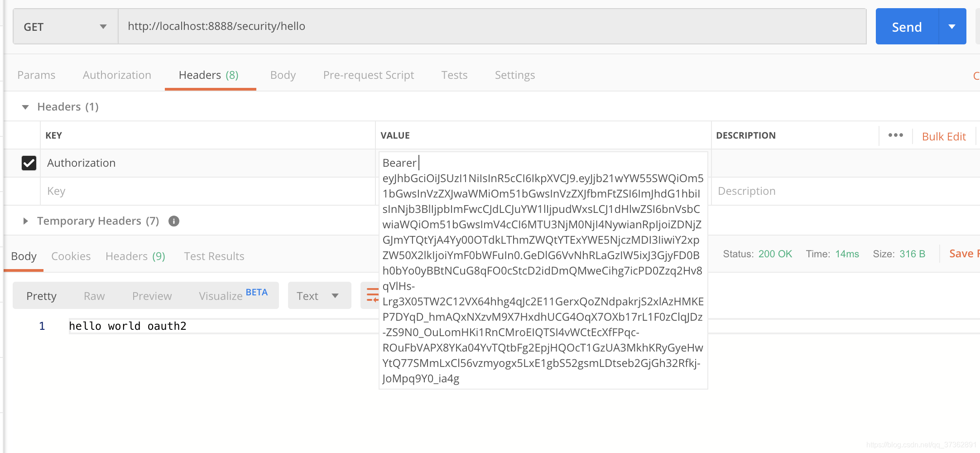Image resolution: width=980 pixels, height=453 pixels.
Task: Expand the Temporary Headers (7) section
Action: tap(25, 221)
